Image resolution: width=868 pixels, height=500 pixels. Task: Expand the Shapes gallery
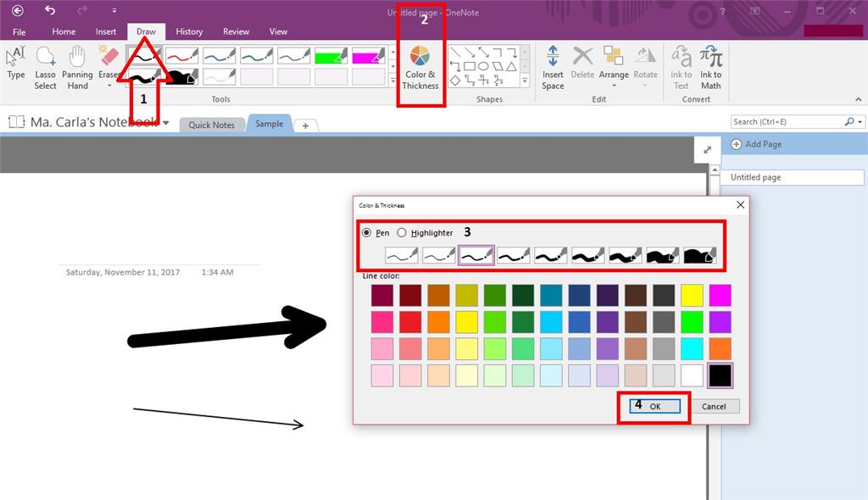(x=524, y=81)
